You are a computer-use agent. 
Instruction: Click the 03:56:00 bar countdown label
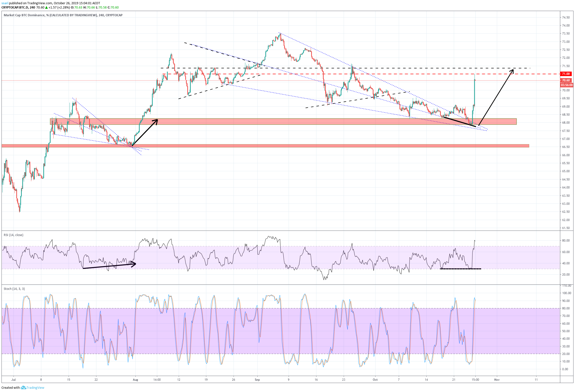tap(567, 85)
